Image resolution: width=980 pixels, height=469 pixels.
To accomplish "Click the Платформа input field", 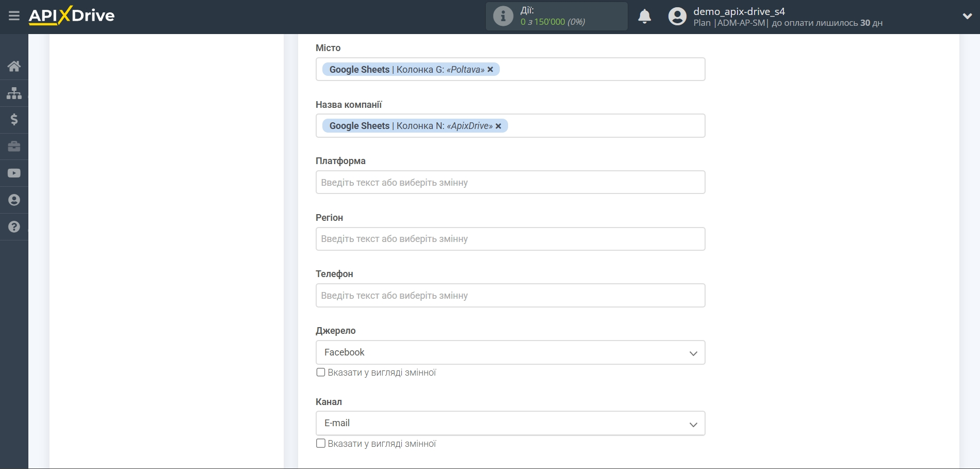I will coord(510,183).
